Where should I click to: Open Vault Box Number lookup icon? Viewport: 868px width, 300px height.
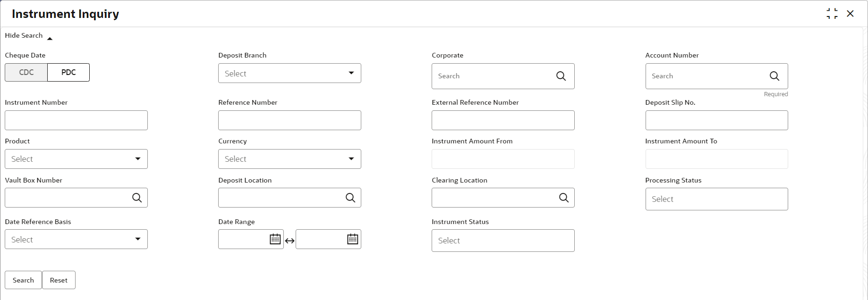click(x=137, y=198)
